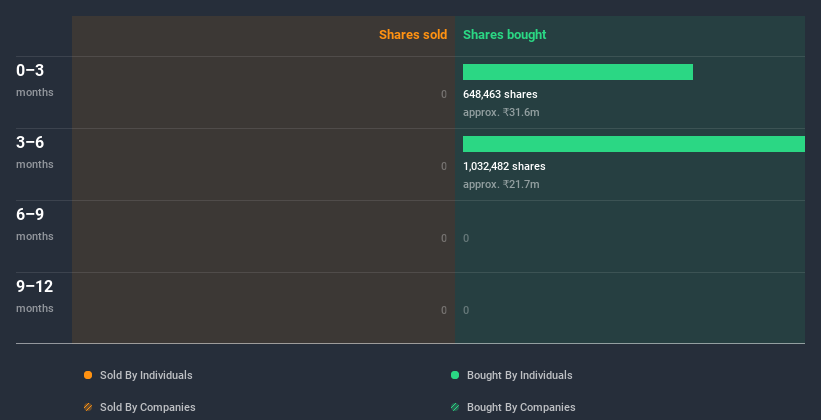821x420 pixels.
Task: Click the orange Sold By Individuals legend dot
Action: [88, 375]
